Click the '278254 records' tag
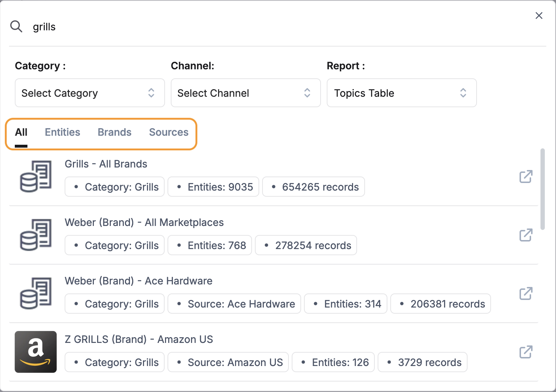Screen dimensions: 556x392 306,245
